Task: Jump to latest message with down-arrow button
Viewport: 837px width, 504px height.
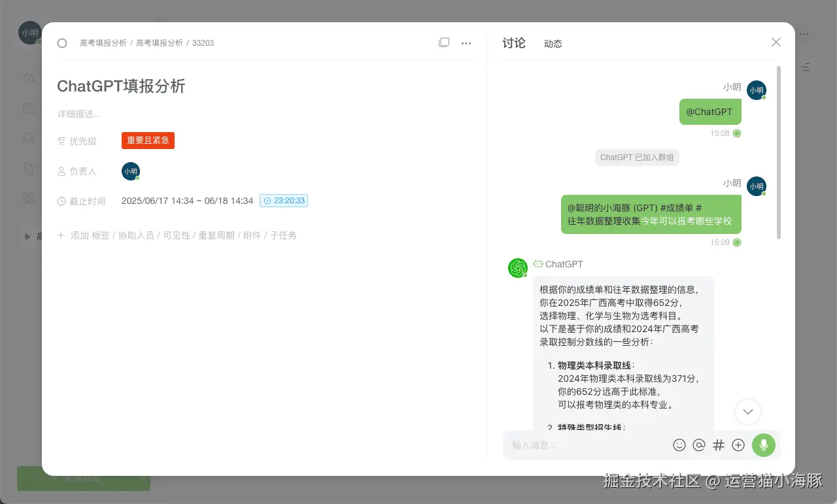Action: coord(748,412)
